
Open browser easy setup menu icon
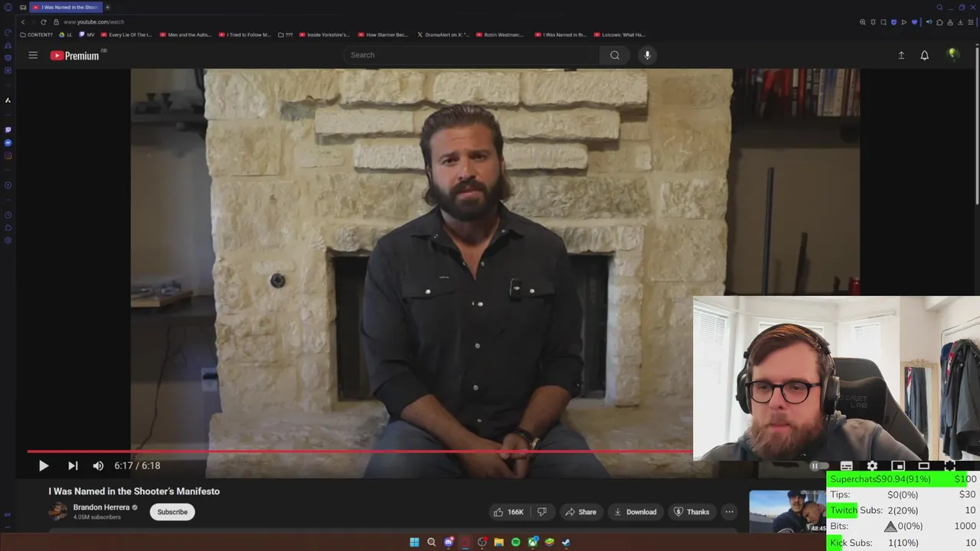(971, 22)
